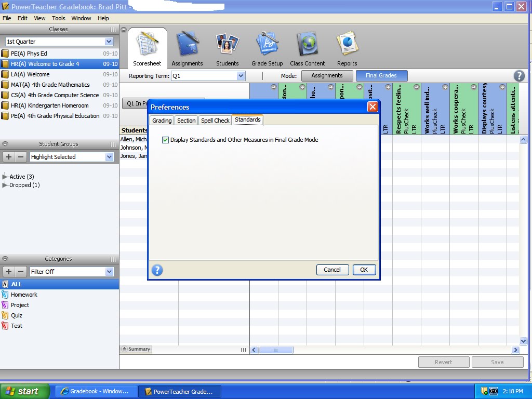Click the Revert button
The width and height of the screenshot is (532, 399).
click(x=444, y=362)
